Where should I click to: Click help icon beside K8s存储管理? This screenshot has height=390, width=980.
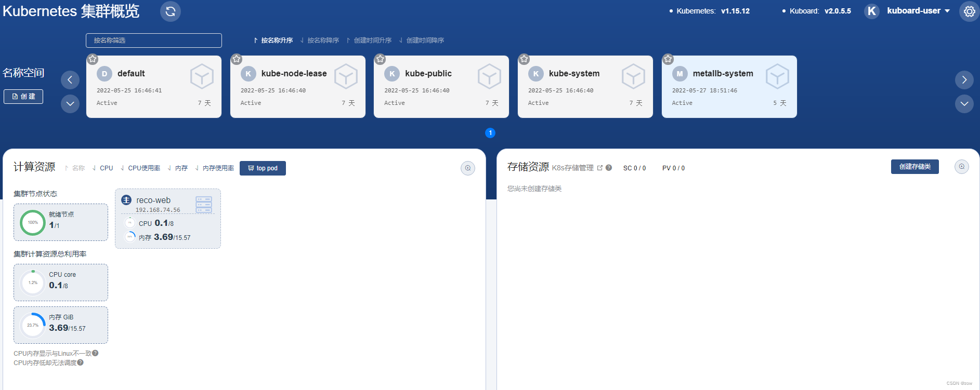point(609,168)
